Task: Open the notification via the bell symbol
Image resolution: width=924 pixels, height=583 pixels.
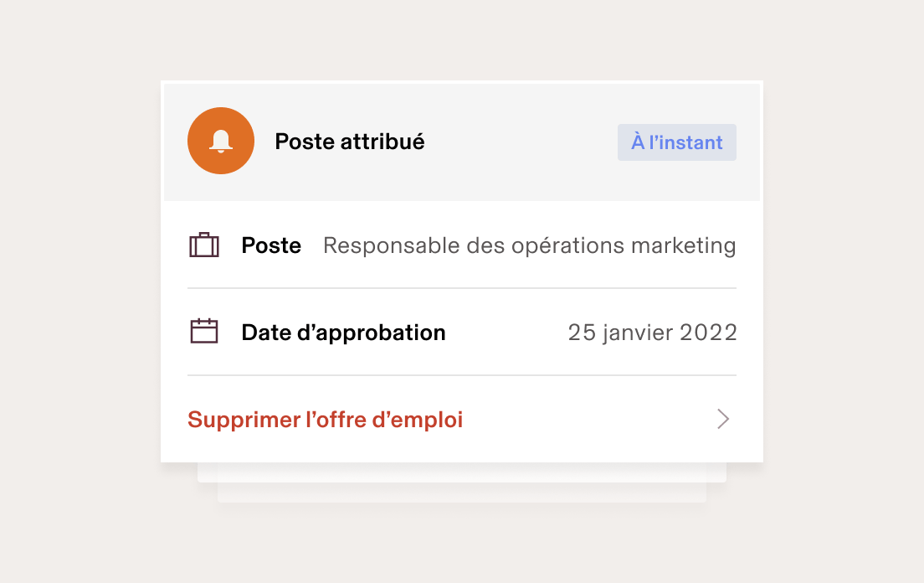Action: point(220,141)
